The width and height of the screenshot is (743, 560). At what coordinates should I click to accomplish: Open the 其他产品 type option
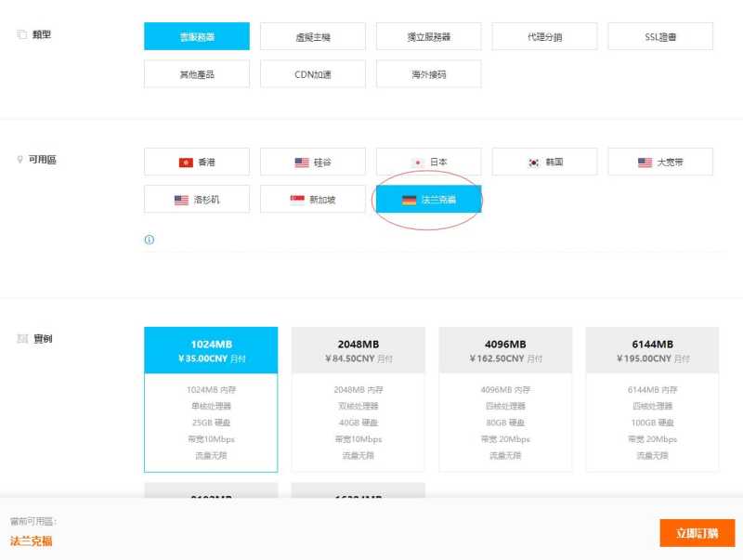(197, 73)
